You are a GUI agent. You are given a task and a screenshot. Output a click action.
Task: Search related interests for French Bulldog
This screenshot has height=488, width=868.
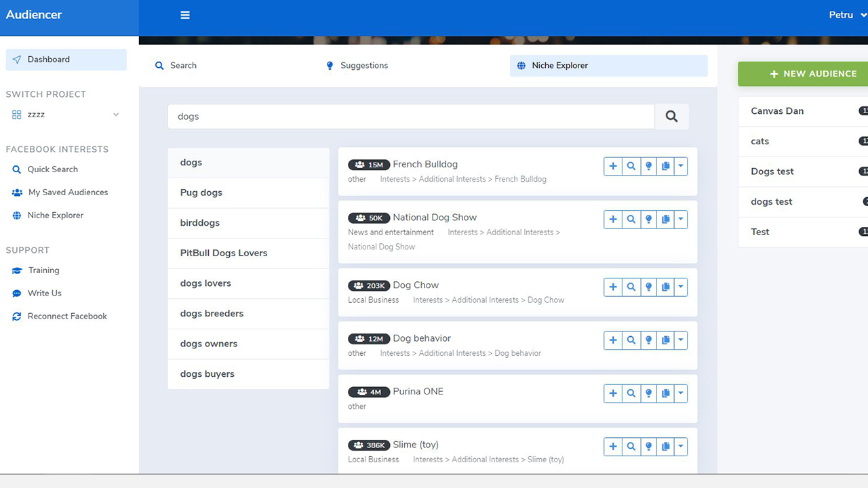631,166
